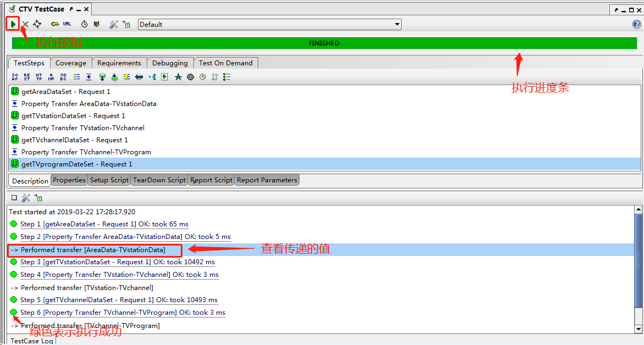Image resolution: width=644 pixels, height=345 pixels.
Task: Switch to the TestSteps tab
Action: pos(29,63)
